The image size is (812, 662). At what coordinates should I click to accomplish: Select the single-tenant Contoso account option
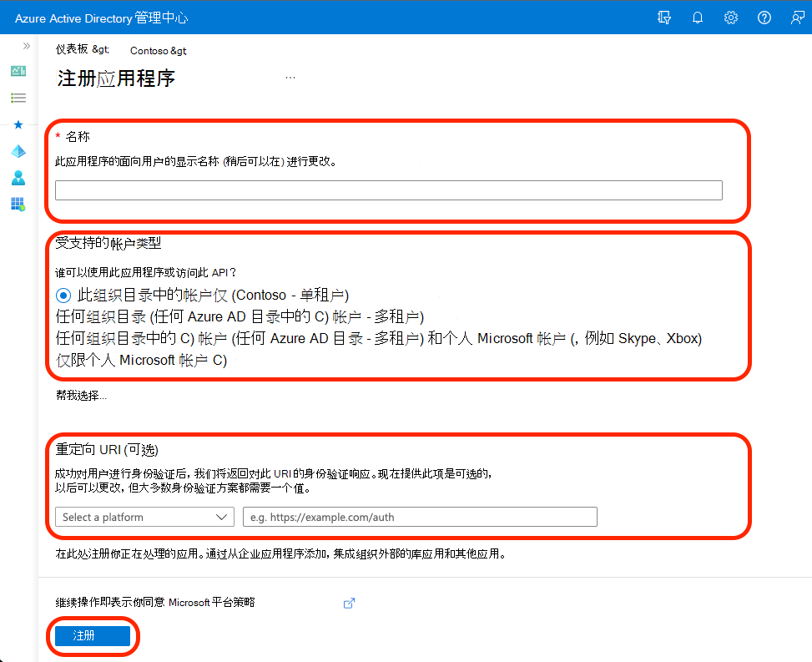click(63, 295)
